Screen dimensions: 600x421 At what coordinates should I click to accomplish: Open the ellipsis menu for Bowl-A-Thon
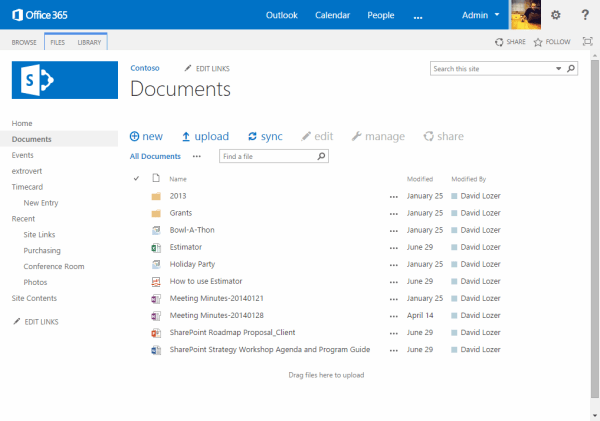pos(394,231)
